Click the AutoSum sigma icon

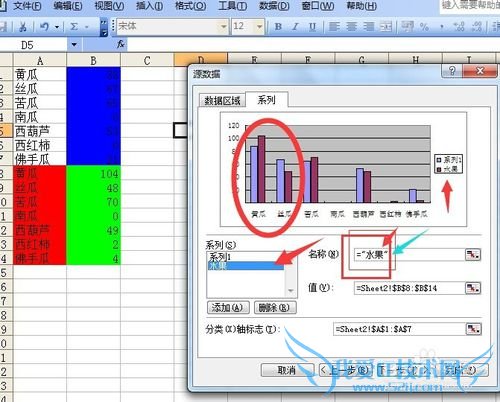74,26
